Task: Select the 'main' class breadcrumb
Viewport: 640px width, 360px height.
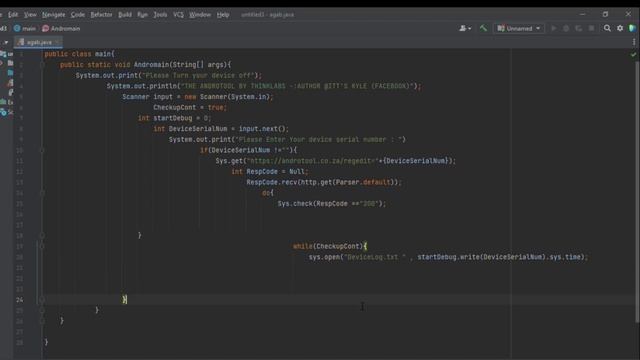Action: [25, 29]
